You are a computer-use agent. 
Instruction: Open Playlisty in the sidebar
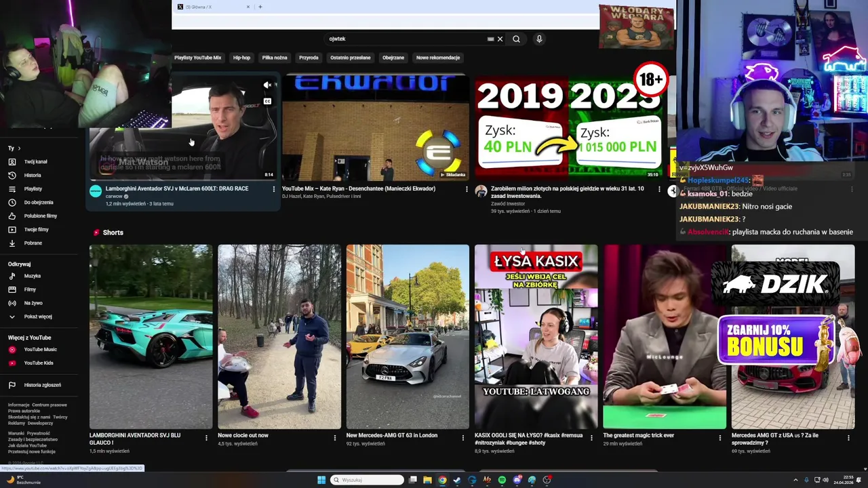point(33,189)
